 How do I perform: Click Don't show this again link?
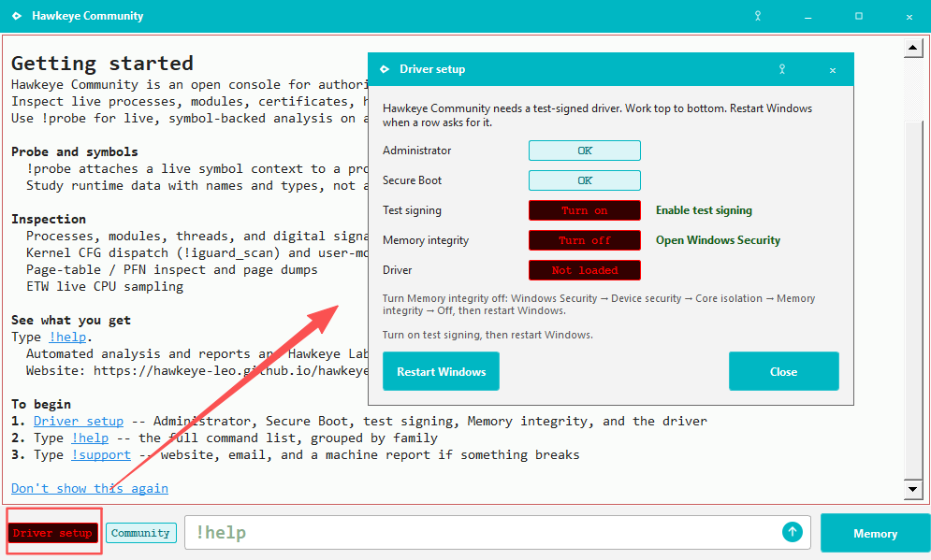(x=90, y=488)
